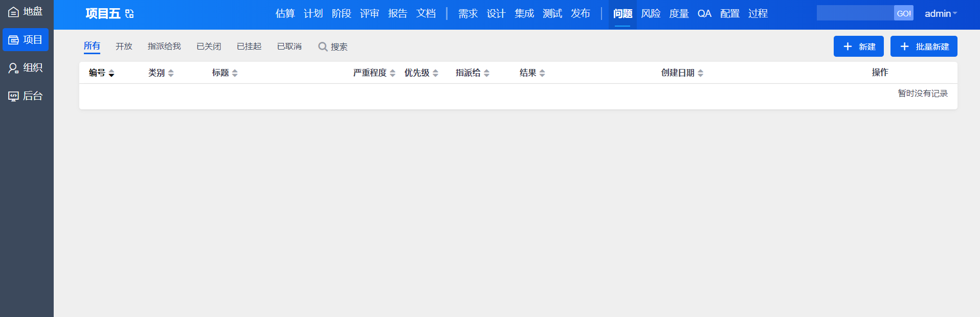This screenshot has height=317, width=980.
Task: Click the project switch icon beside 项目五
Action: point(129,14)
